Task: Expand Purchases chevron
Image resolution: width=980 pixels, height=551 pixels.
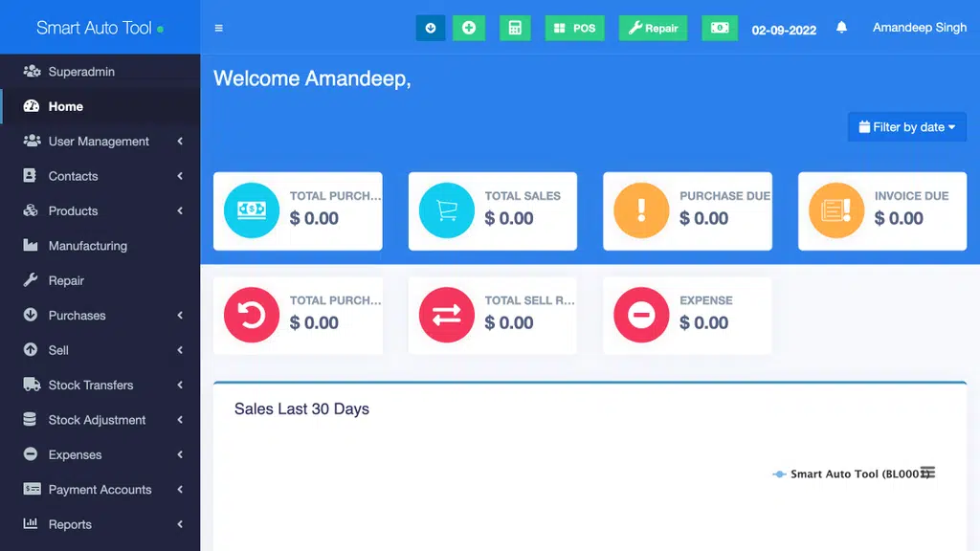Action: click(x=180, y=316)
